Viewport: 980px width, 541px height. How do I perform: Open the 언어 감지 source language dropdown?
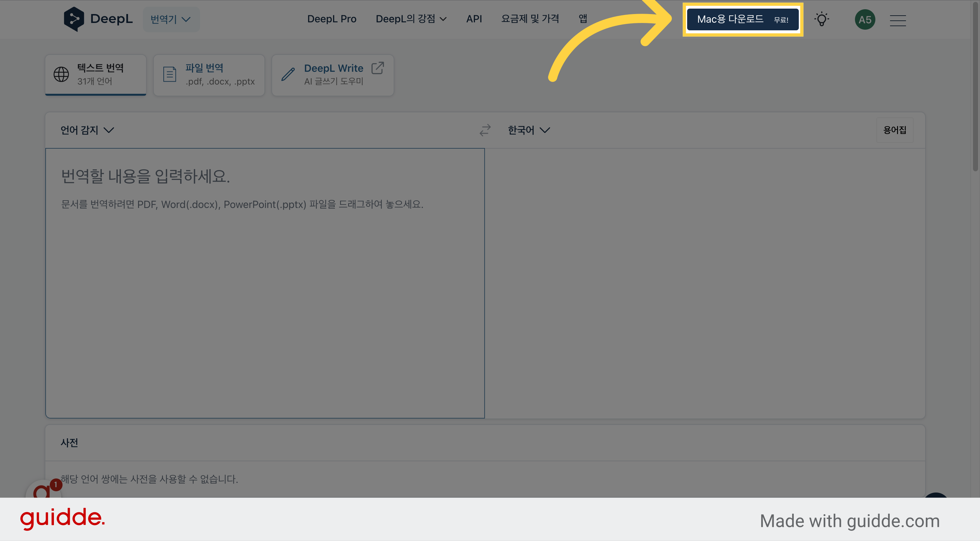pyautogui.click(x=87, y=130)
